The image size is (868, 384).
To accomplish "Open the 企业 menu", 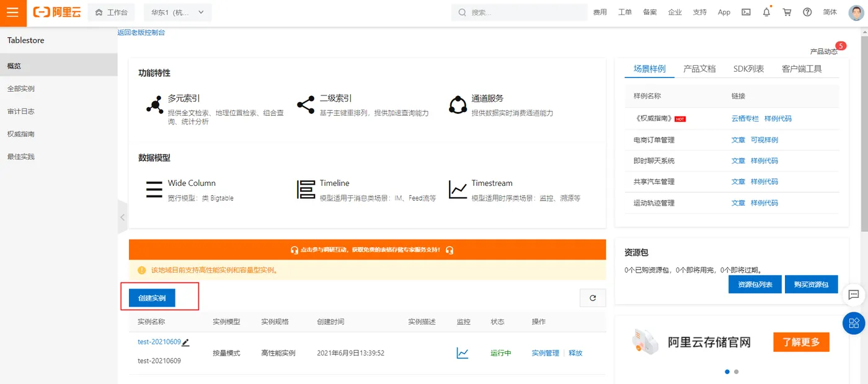I will [x=675, y=12].
